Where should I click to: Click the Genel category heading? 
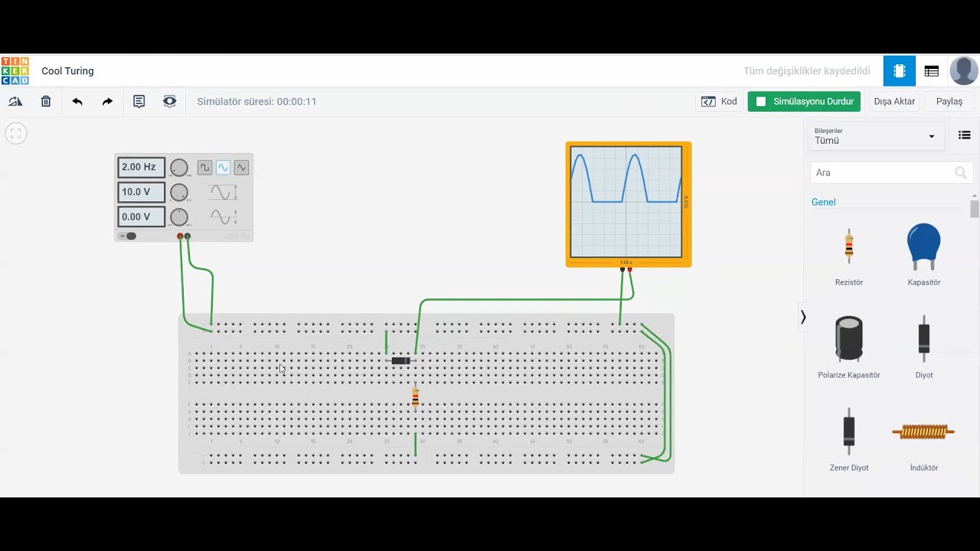click(824, 202)
